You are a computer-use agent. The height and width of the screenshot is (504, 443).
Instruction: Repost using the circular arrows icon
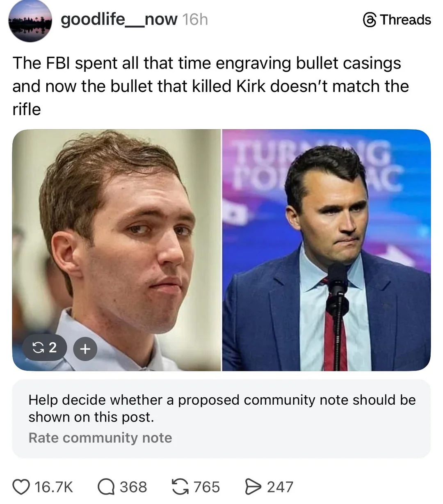tap(180, 487)
